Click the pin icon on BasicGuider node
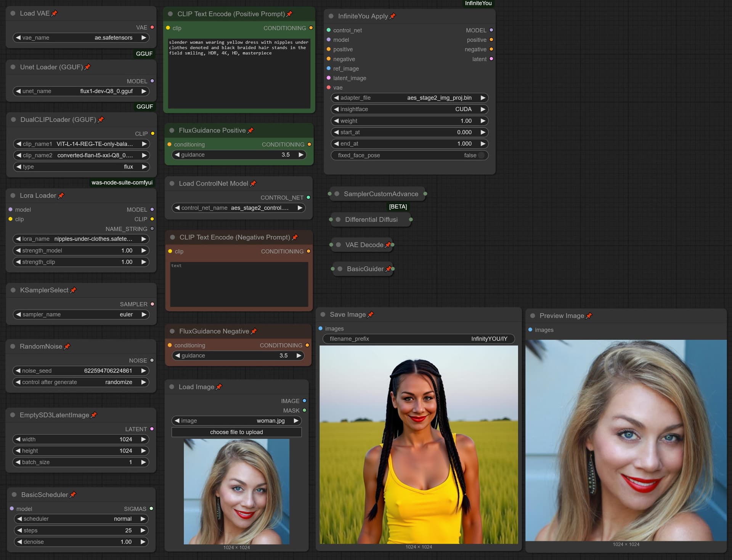 [x=388, y=269]
